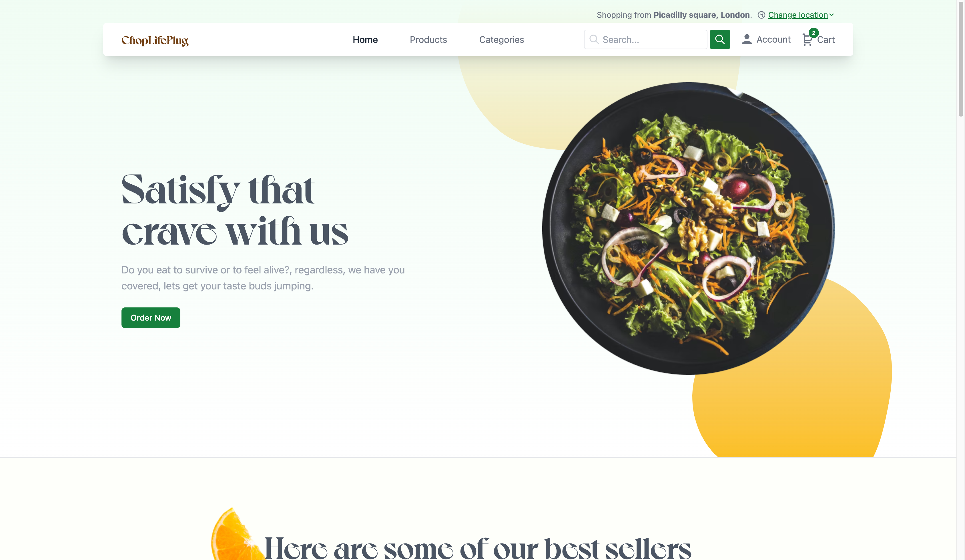Open the shopping cart icon
The image size is (965, 560).
pyautogui.click(x=807, y=40)
